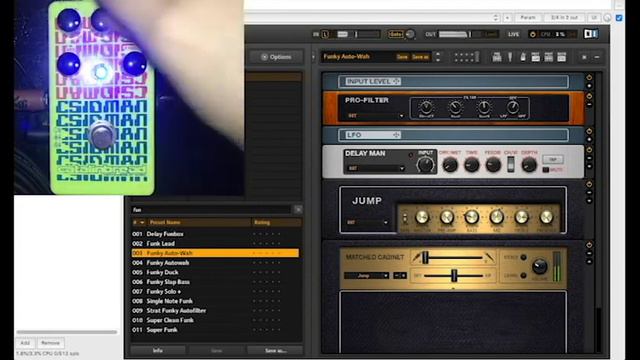This screenshot has width=640, height=360.
Task: Open the rack snapshot grid icon
Action: pos(467,57)
